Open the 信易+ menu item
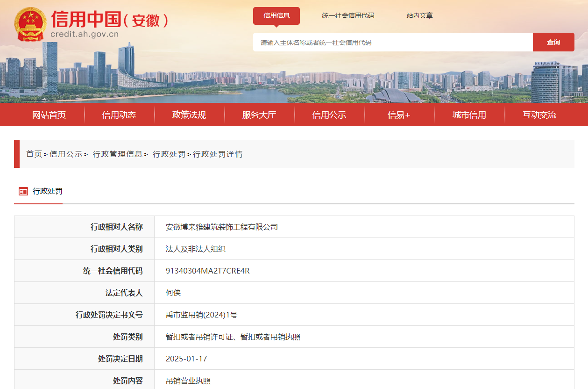This screenshot has width=588, height=389. click(399, 115)
